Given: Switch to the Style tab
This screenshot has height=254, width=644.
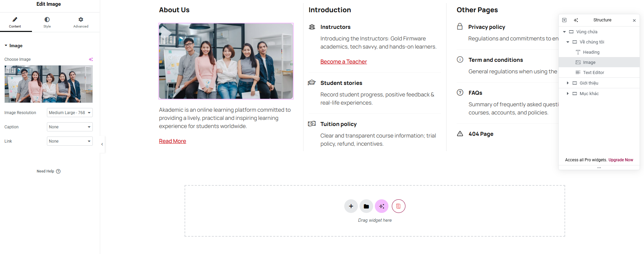Looking at the screenshot, I should coord(47,22).
